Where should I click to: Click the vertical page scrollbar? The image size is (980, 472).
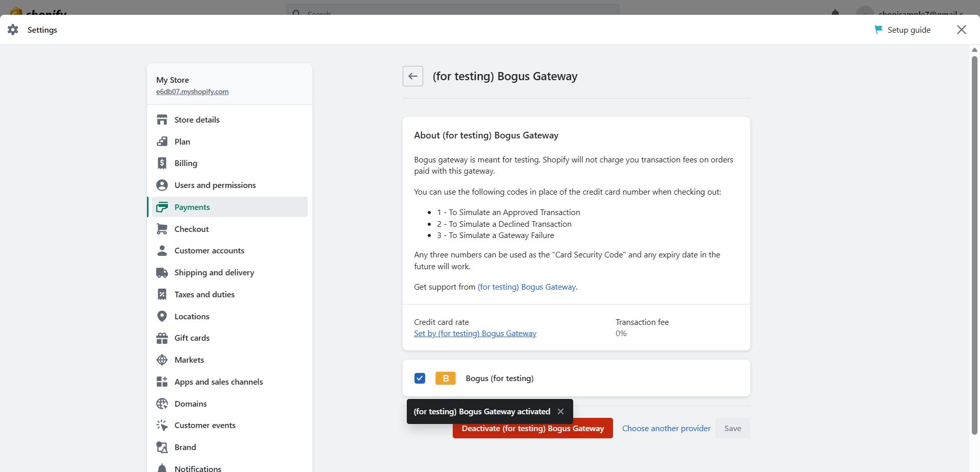(974, 245)
